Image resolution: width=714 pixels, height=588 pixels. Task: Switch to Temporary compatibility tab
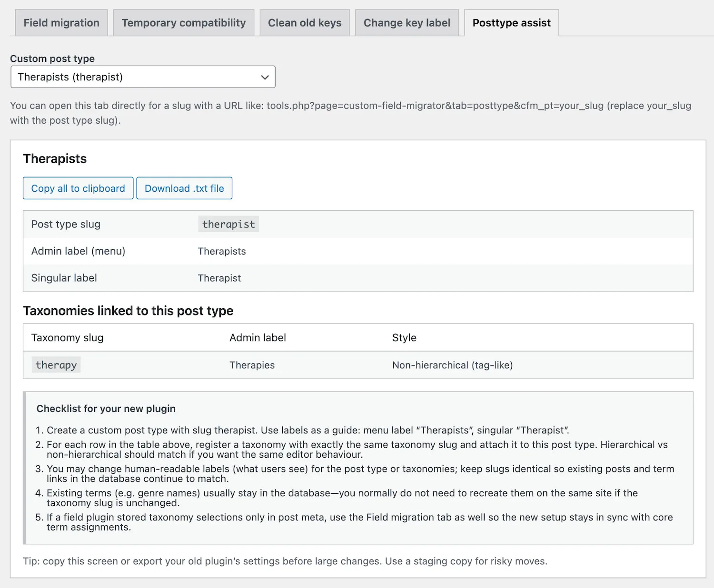tap(184, 23)
